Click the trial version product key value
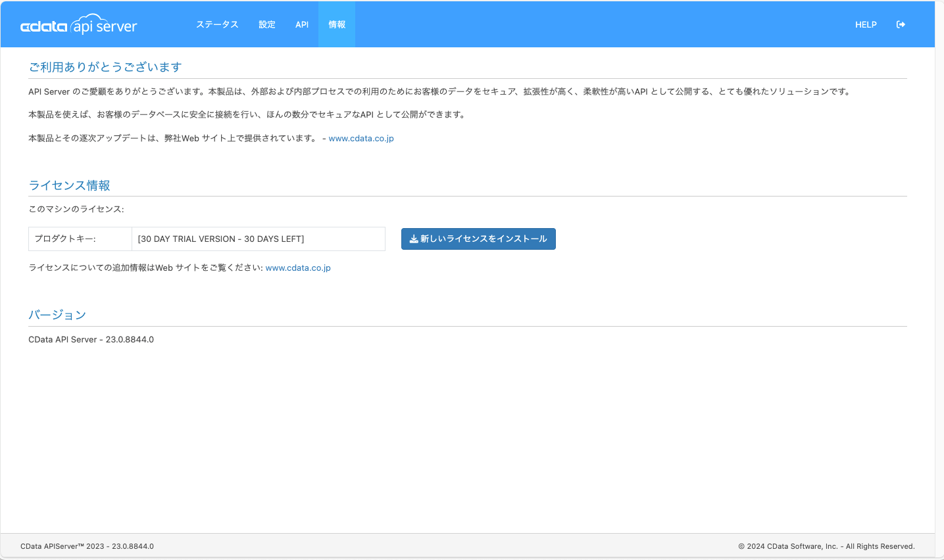Screen dimensions: 944x560 [221, 239]
